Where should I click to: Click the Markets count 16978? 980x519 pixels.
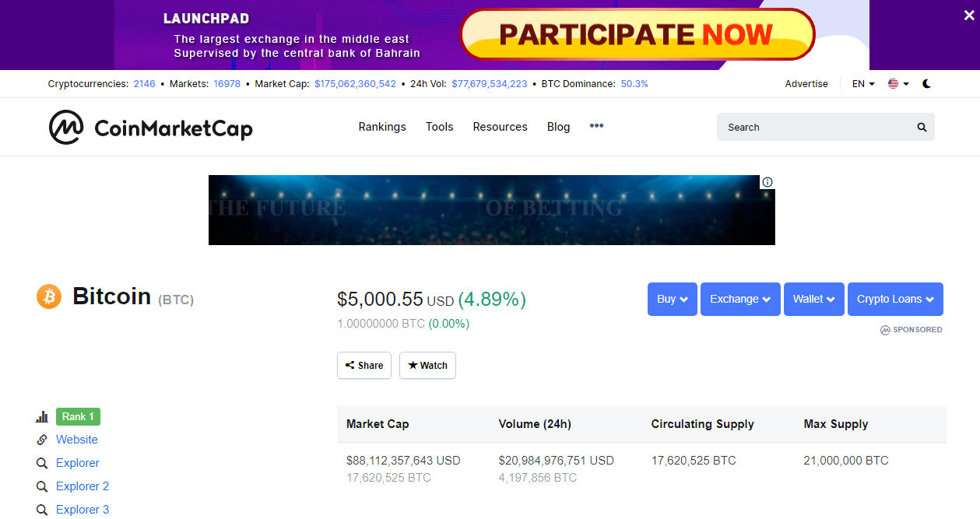click(227, 84)
